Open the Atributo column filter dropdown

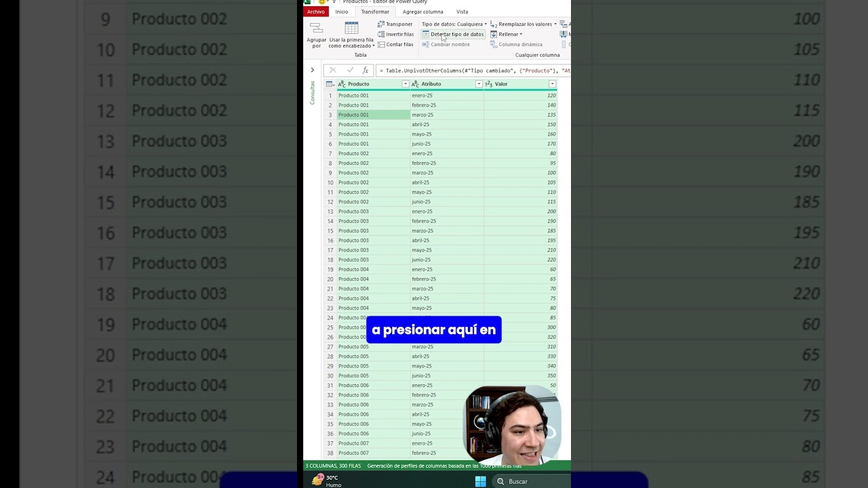click(x=479, y=84)
